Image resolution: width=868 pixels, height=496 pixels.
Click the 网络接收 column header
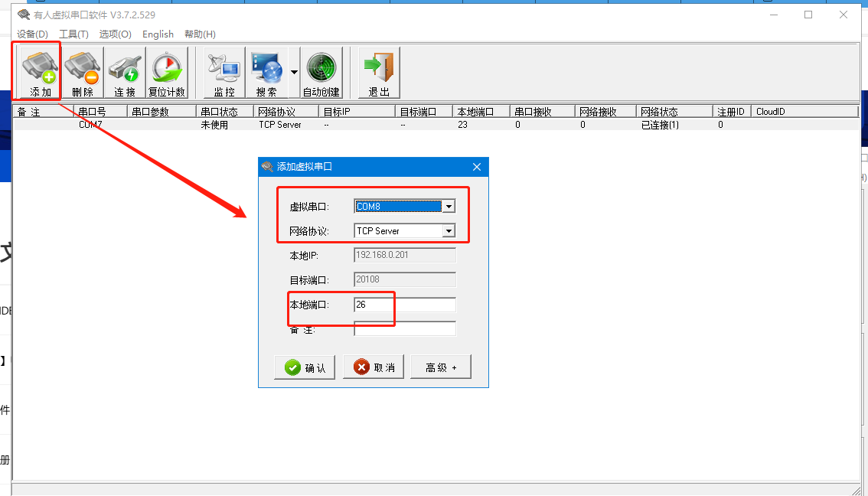(x=605, y=112)
